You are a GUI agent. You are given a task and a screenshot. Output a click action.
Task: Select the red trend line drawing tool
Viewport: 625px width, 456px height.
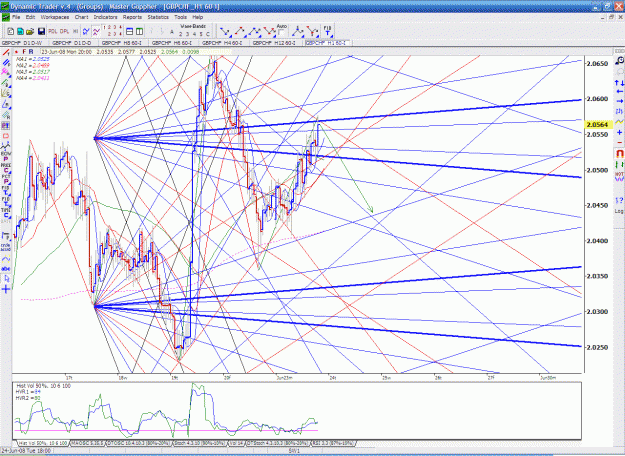6,53
